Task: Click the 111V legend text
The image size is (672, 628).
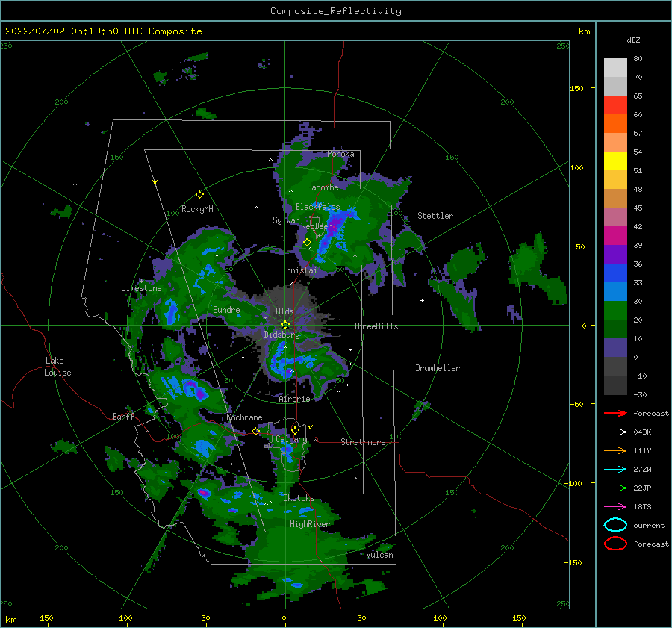Action: pyautogui.click(x=642, y=450)
